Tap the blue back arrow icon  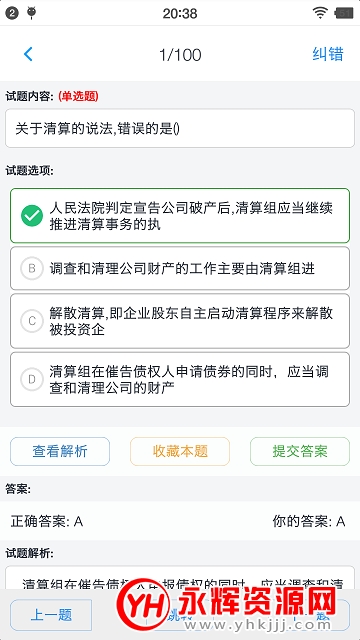pyautogui.click(x=28, y=54)
